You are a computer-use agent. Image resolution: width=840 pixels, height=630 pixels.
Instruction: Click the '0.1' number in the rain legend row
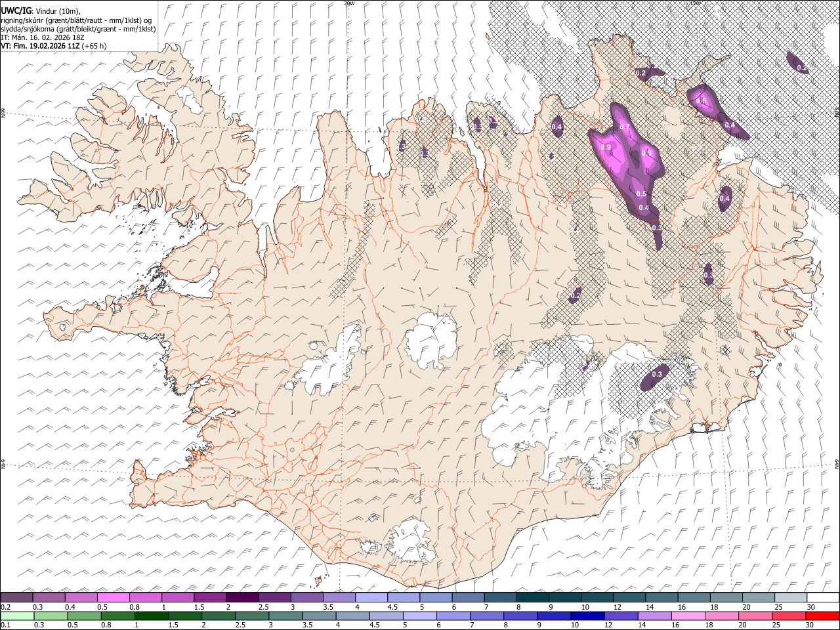(x=6, y=625)
